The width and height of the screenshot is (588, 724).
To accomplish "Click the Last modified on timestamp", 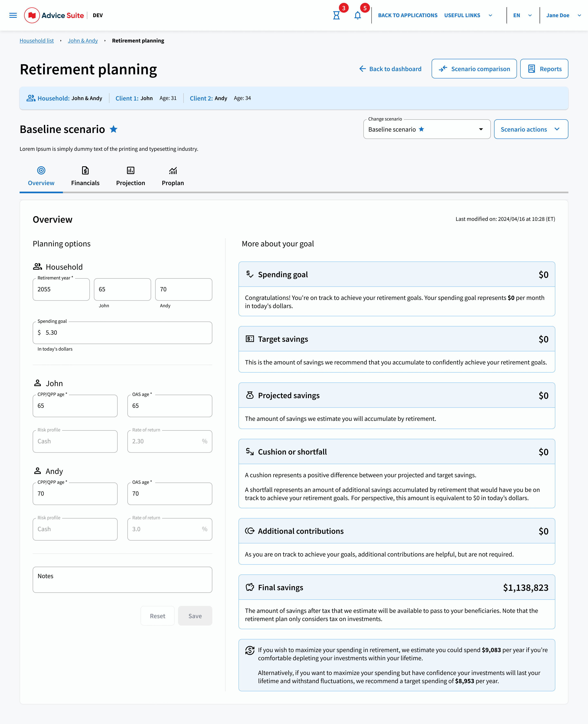I will [x=505, y=219].
